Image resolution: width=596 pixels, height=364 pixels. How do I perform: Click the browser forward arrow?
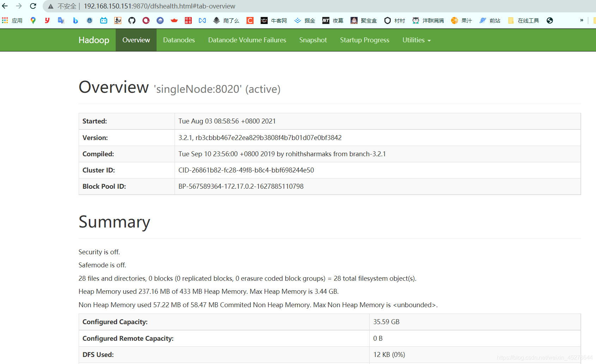19,6
